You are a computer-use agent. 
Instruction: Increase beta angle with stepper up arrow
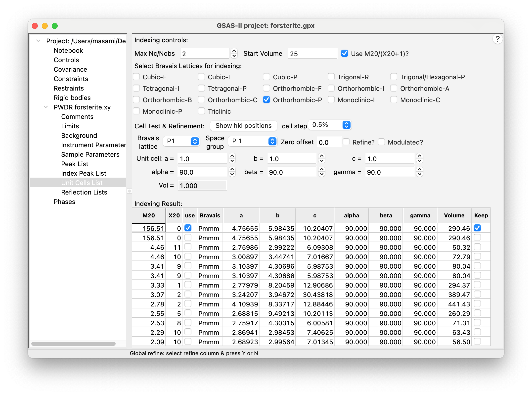pos(322,169)
